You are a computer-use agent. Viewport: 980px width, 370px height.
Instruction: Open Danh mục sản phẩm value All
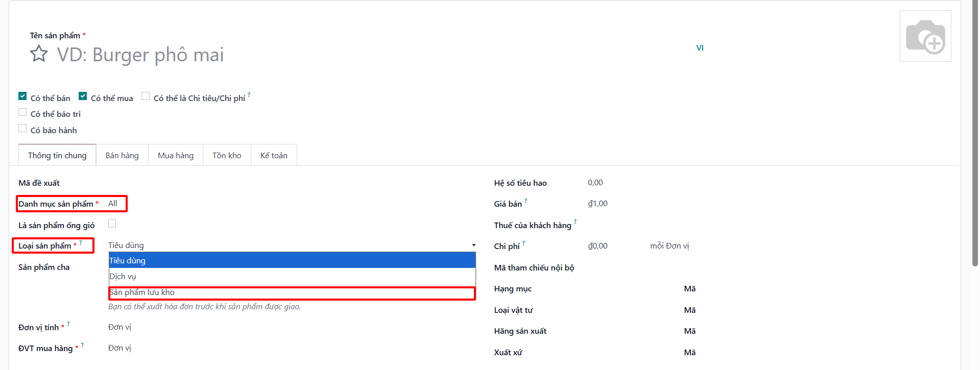tap(113, 203)
